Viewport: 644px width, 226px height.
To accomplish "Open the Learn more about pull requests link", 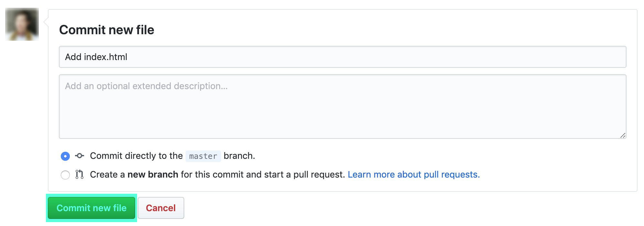I will (413, 174).
